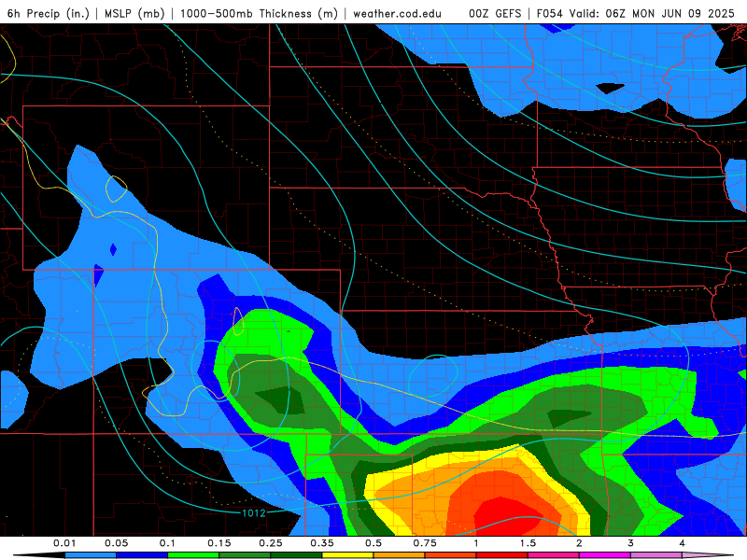The image size is (747, 560).
Task: Pick the medium green 0.15 legend swatch
Action: pos(245,555)
